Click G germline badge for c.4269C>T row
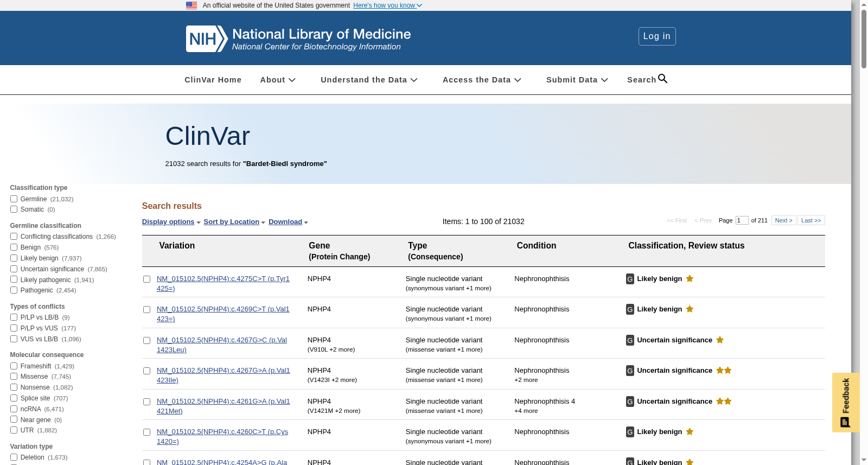Image resolution: width=868 pixels, height=465 pixels. pos(630,309)
